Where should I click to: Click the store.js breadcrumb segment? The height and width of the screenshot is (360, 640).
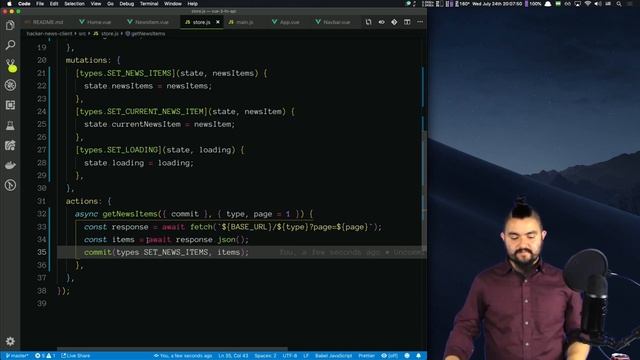(106, 34)
